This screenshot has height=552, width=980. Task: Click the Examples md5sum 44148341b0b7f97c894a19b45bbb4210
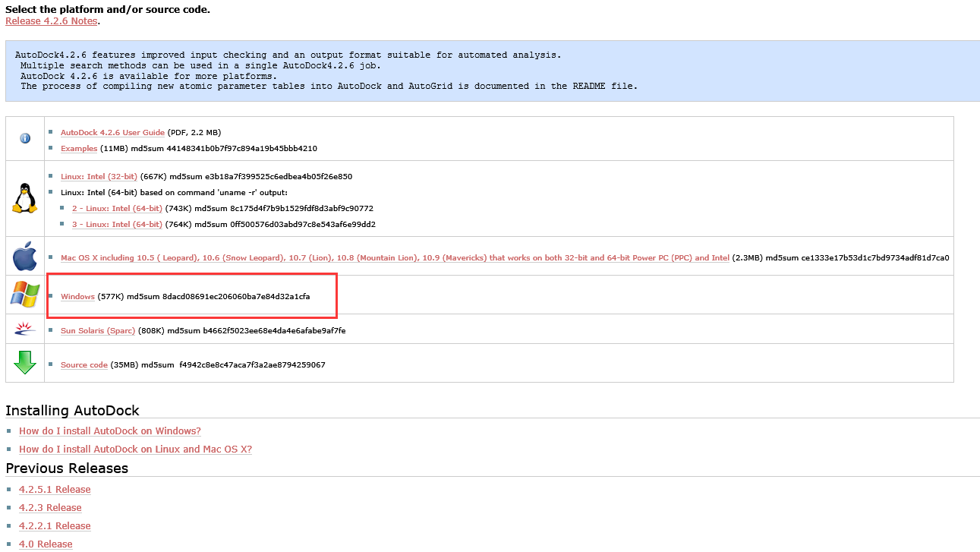[225, 149]
